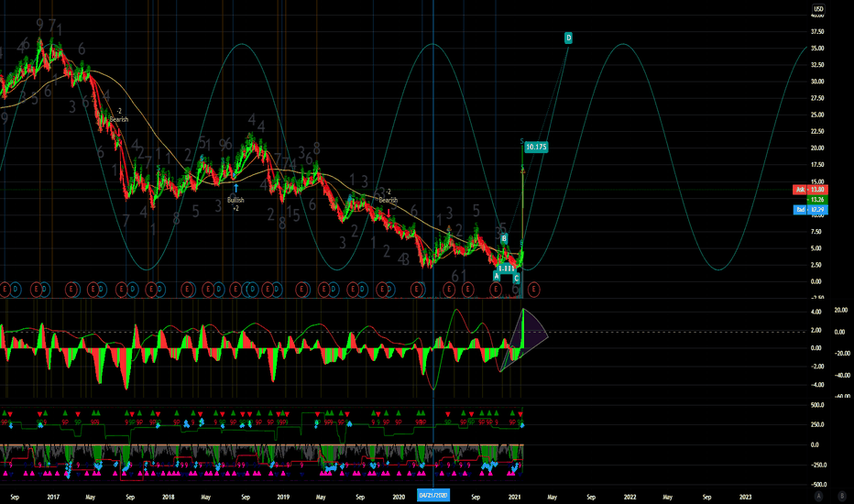
Task: Click the Bearish -2 label near late 2019
Action: point(389,196)
